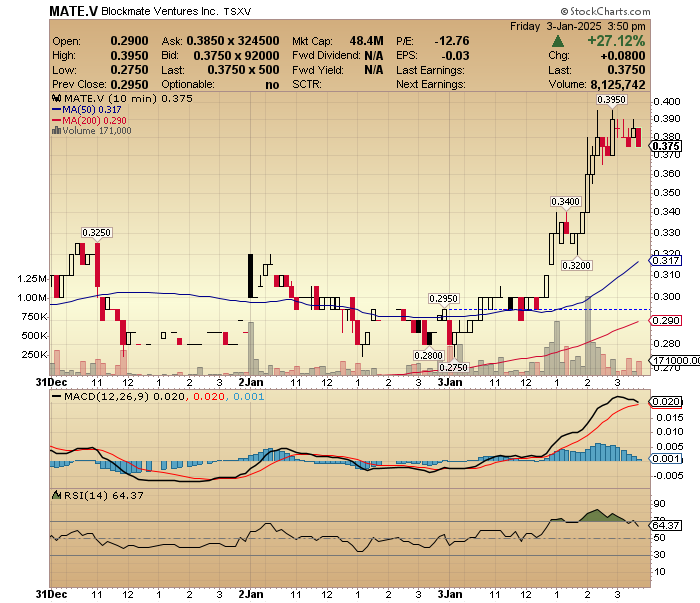700x603 pixels.
Task: Click the Last 0.3750 x 500 value
Action: [x=243, y=70]
